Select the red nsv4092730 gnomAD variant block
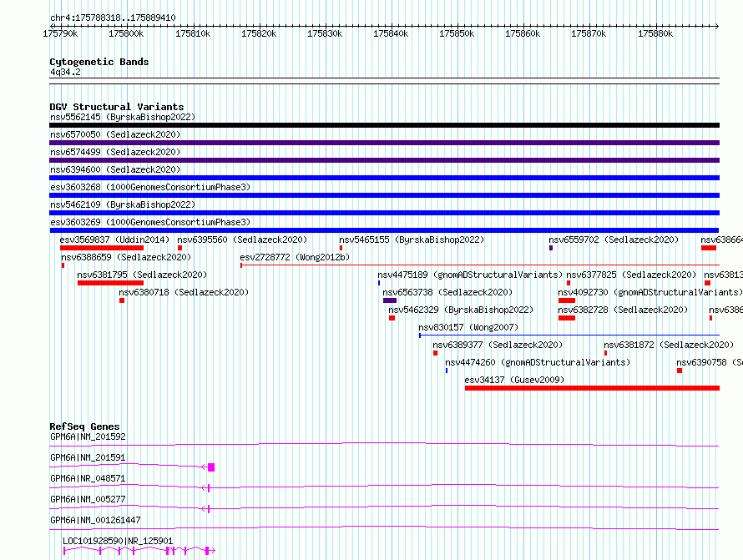 (x=567, y=300)
